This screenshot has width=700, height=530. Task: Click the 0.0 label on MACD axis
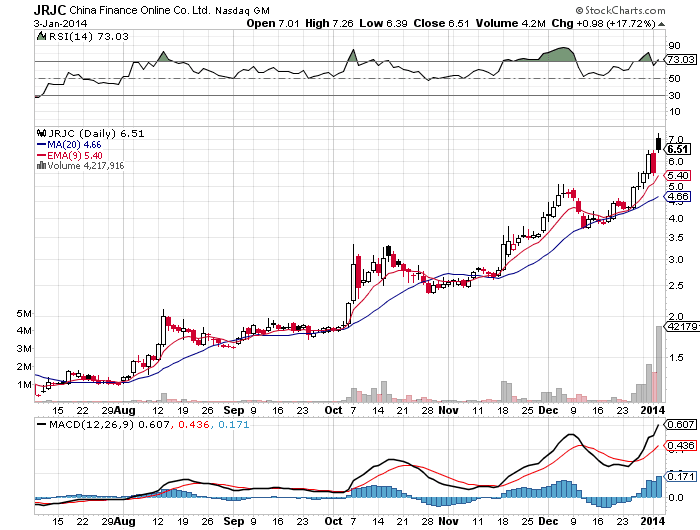click(675, 497)
